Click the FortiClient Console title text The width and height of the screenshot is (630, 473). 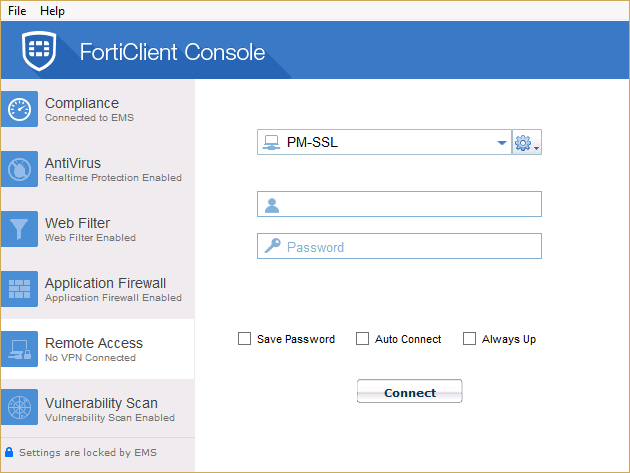click(172, 52)
